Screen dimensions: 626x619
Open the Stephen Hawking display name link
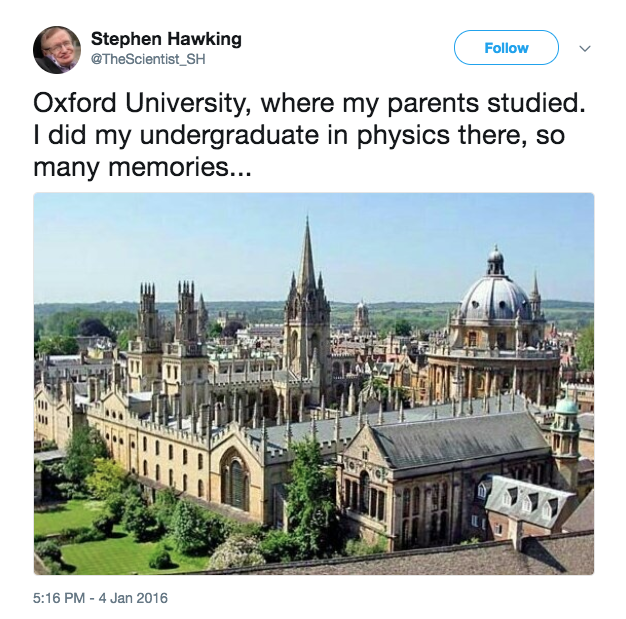click(166, 39)
